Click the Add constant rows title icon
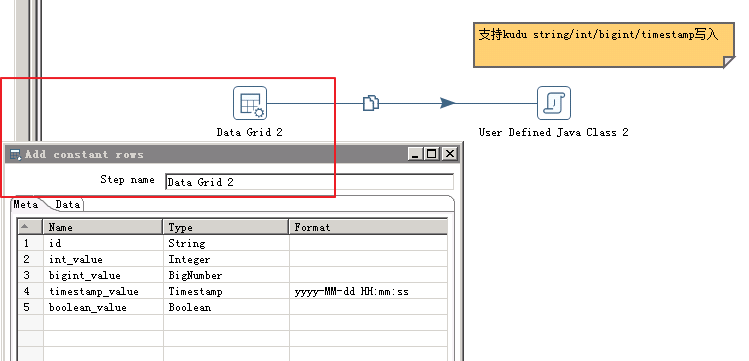This screenshot has width=749, height=361. point(15,154)
